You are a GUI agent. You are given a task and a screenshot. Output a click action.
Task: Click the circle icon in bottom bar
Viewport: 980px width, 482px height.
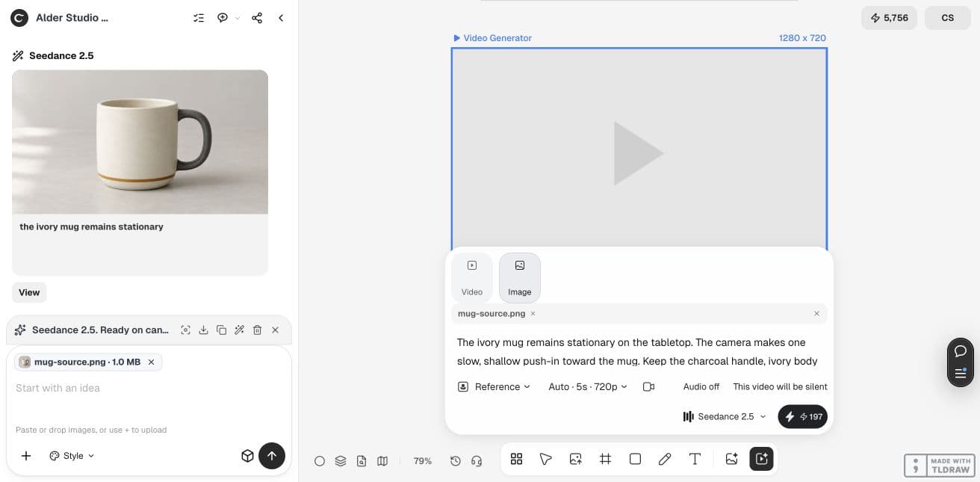(x=320, y=461)
